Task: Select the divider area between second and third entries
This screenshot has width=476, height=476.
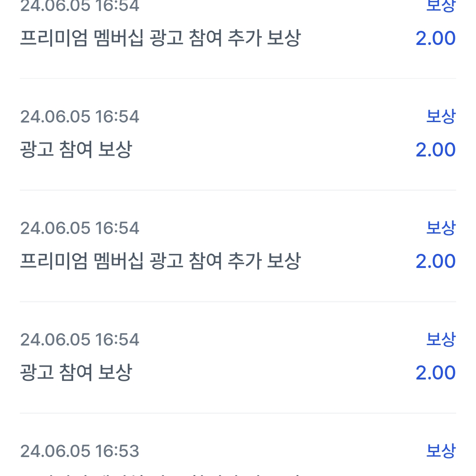Action: coord(238,190)
